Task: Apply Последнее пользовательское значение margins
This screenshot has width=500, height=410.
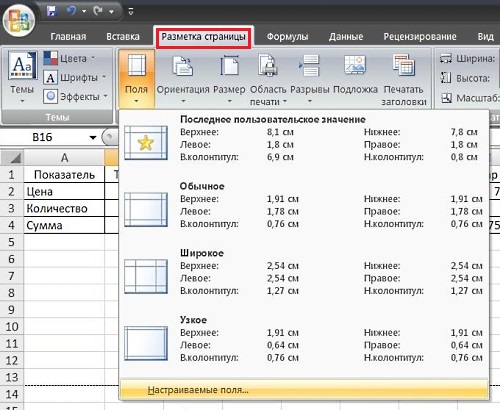Action: (304, 138)
